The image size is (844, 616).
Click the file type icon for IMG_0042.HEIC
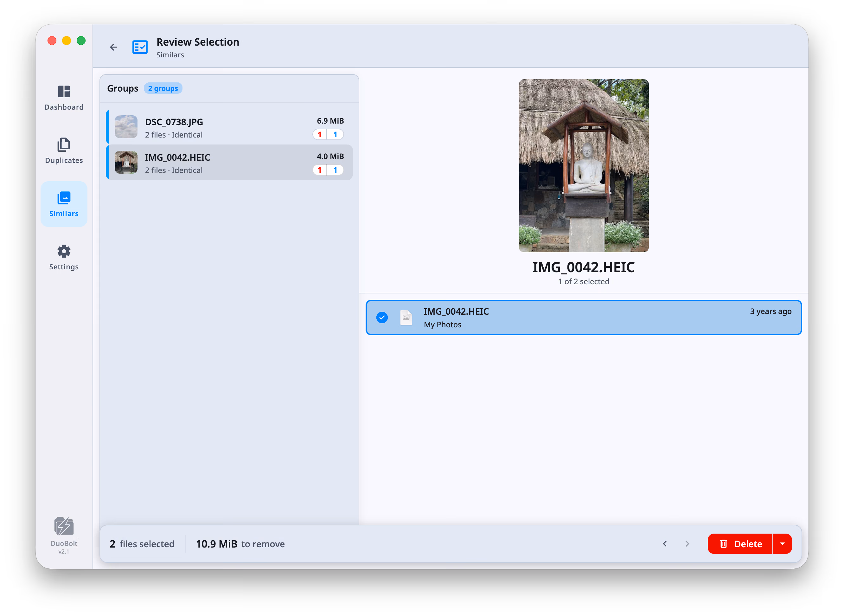pyautogui.click(x=406, y=317)
